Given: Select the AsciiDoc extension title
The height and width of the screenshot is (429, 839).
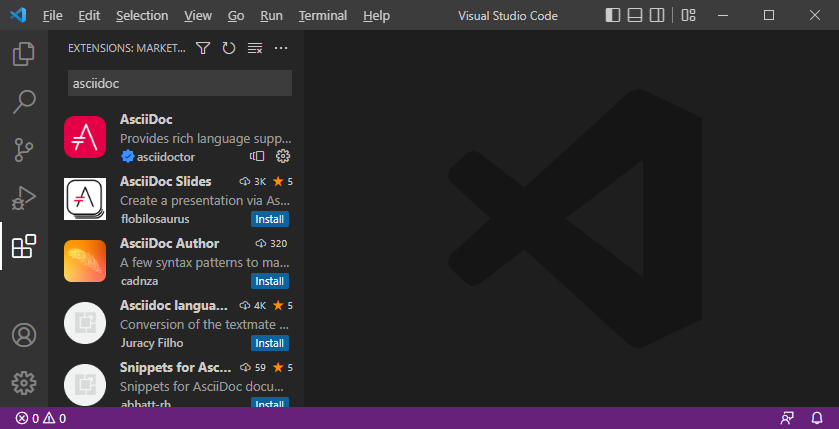Looking at the screenshot, I should coord(146,119).
